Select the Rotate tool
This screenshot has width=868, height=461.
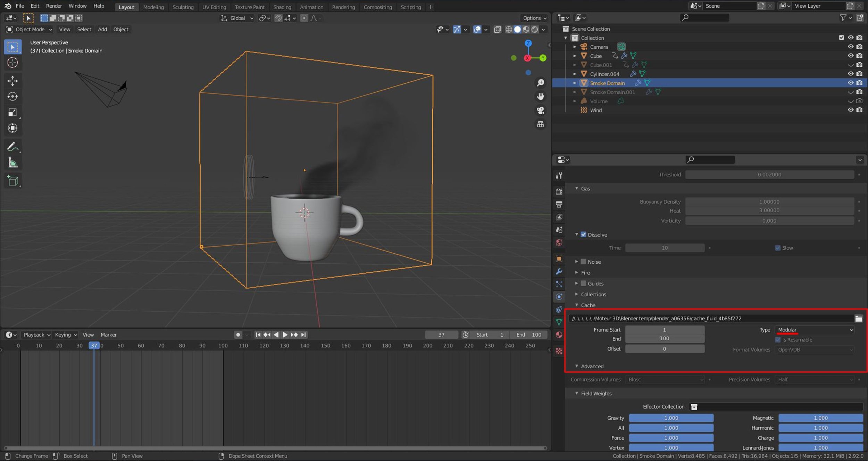pos(12,96)
